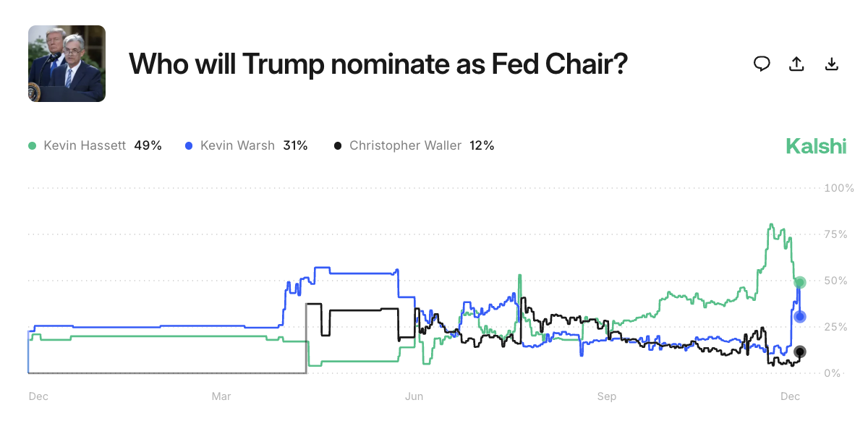Click the blue Warsh legend dot
This screenshot has height=434, width=868.
(189, 145)
